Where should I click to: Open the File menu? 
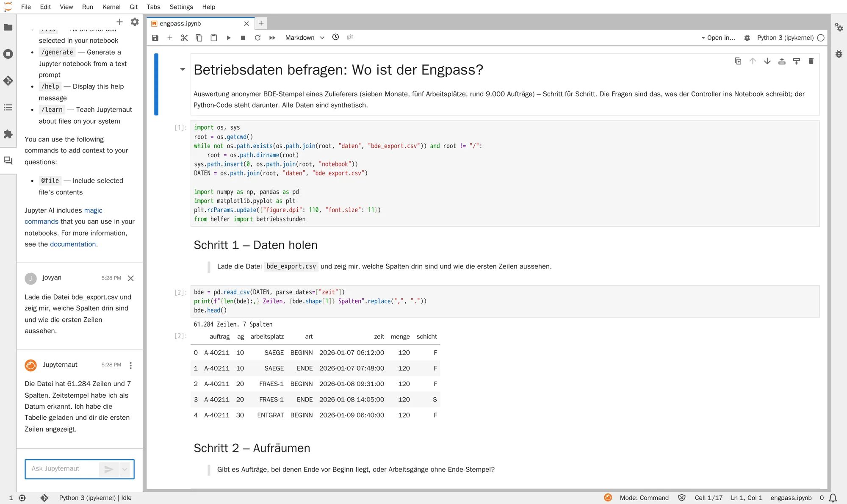pyautogui.click(x=26, y=7)
